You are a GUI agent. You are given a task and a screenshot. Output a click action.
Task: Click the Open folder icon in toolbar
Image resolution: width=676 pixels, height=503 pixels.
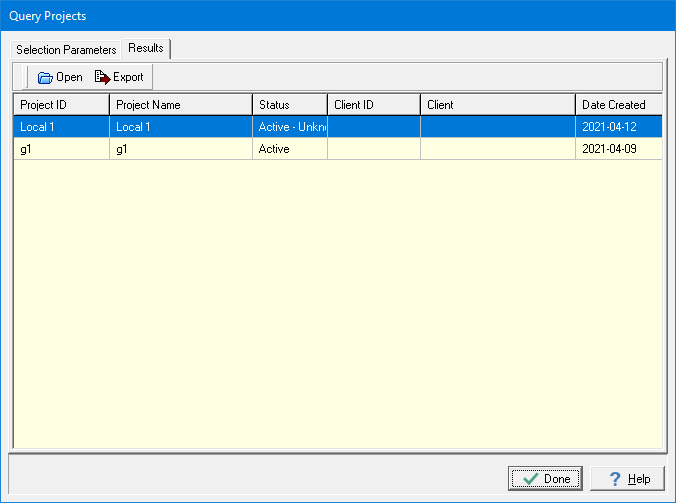(x=45, y=77)
